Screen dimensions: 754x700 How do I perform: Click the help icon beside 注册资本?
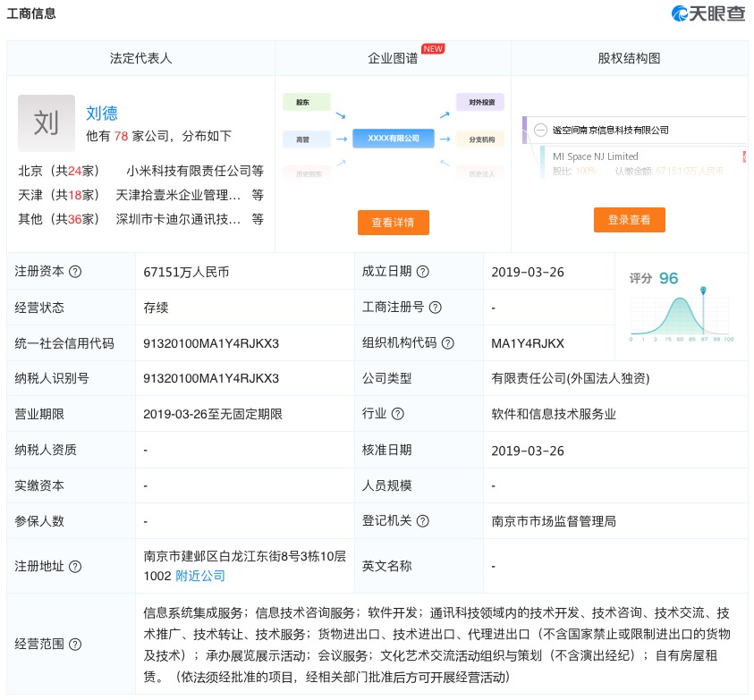tap(75, 272)
